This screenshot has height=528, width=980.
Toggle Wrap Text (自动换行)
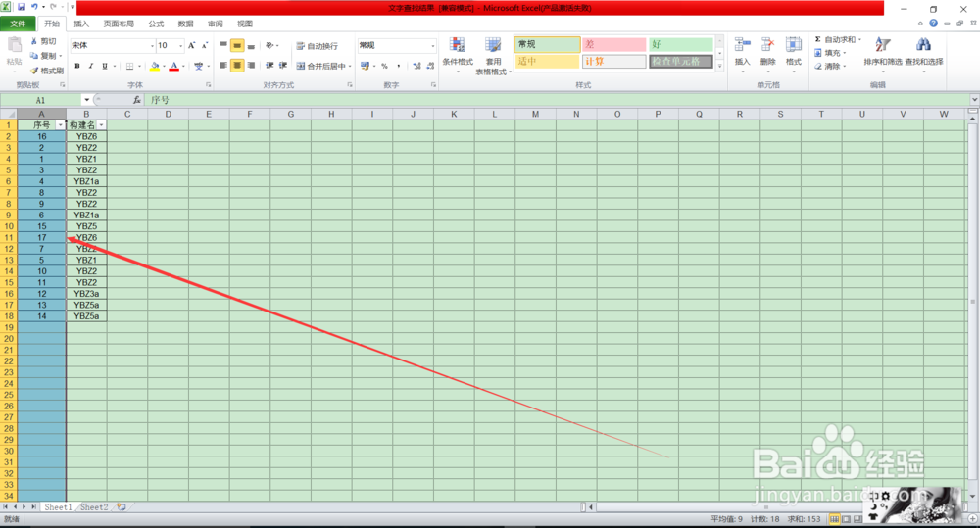tap(317, 46)
